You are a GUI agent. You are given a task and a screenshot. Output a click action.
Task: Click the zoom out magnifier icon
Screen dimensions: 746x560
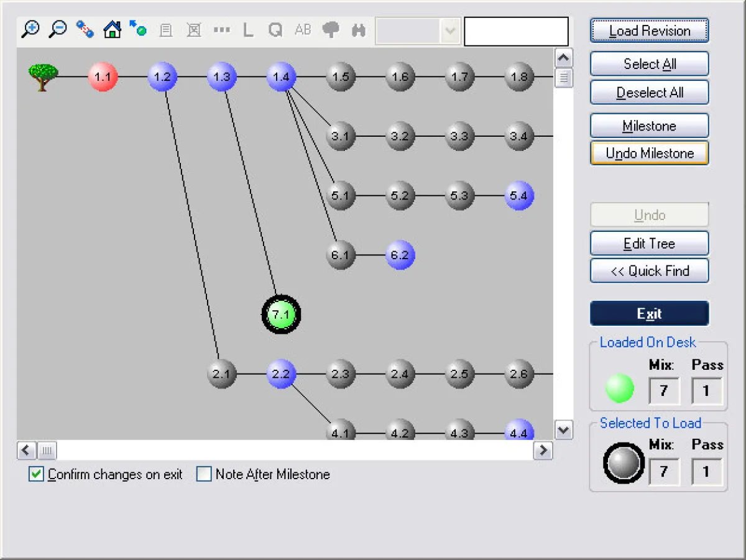click(57, 29)
